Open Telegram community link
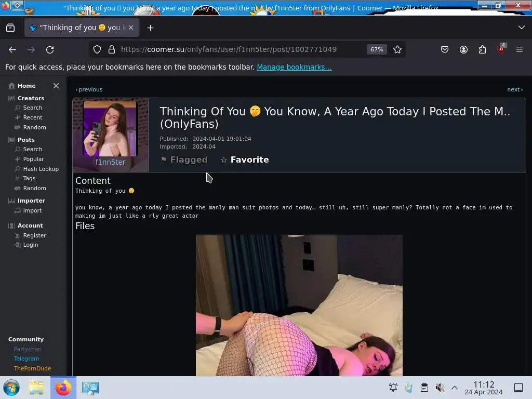 click(26, 358)
